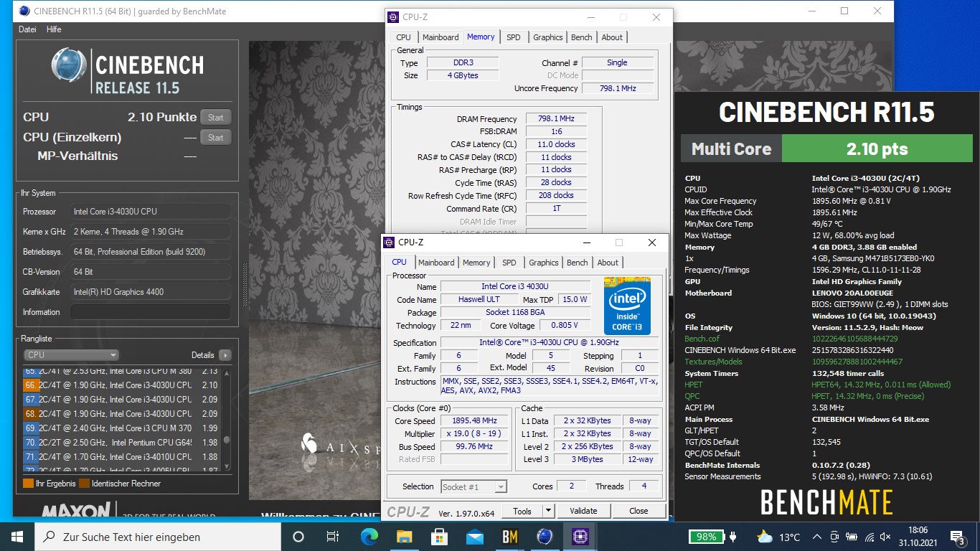Switch to Graphics tab in front CPU-Z
Image resolution: width=980 pixels, height=551 pixels.
tap(544, 263)
